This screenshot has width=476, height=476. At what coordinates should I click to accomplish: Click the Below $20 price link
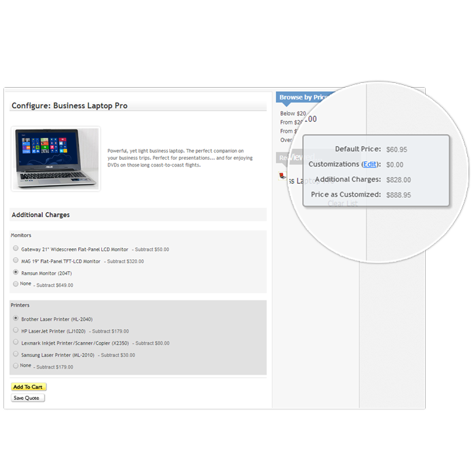pyautogui.click(x=293, y=114)
